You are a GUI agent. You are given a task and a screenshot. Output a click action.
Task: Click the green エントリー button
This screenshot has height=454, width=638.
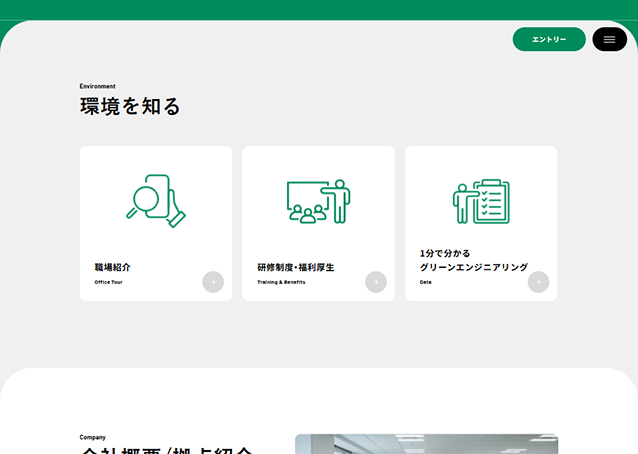[549, 39]
